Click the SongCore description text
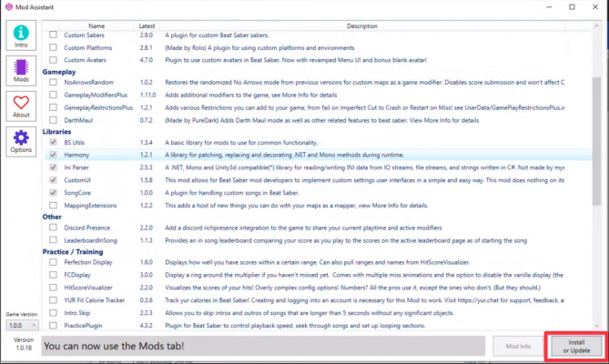Viewport: 609px width, 364px height. tap(232, 193)
